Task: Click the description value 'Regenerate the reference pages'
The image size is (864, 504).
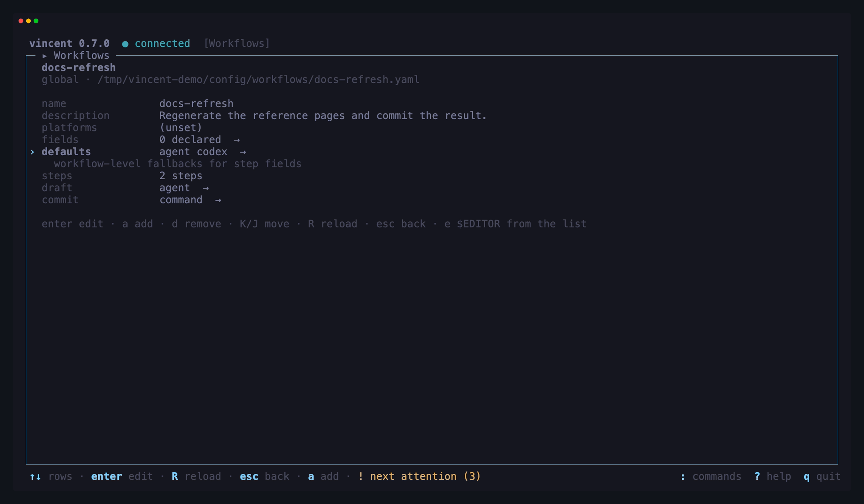Action: click(252, 116)
